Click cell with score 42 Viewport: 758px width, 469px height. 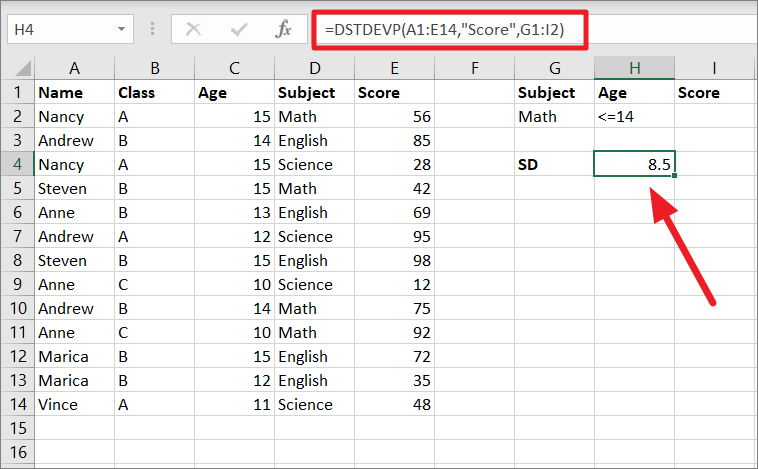click(394, 189)
